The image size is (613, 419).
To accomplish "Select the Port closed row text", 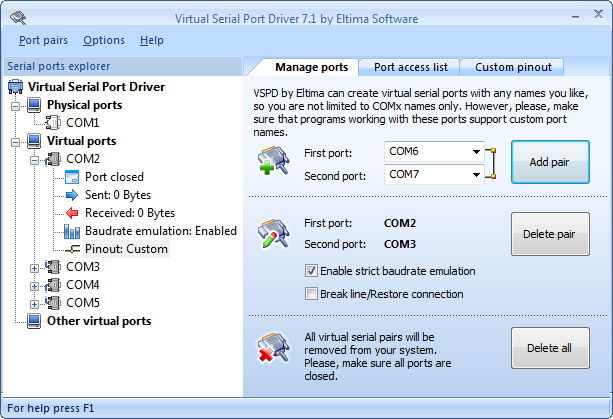I will pyautogui.click(x=114, y=177).
